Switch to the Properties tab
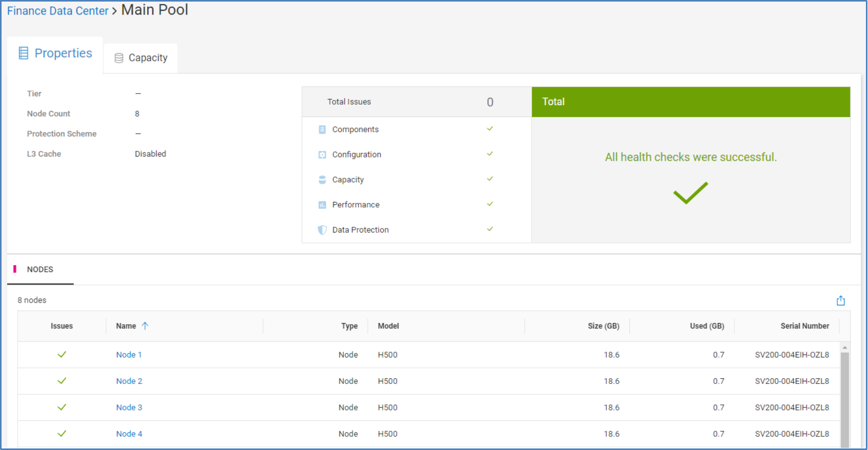The width and height of the screenshot is (868, 450). point(55,54)
